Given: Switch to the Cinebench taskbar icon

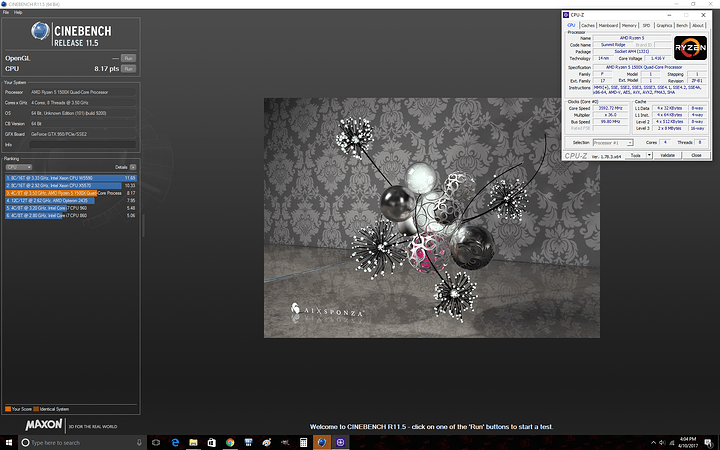Looking at the screenshot, I should click(322, 442).
